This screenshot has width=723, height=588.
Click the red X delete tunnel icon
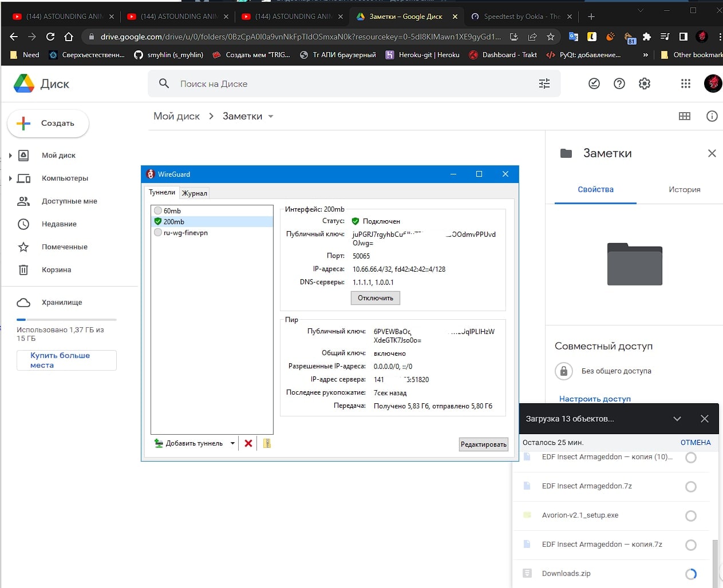click(248, 443)
